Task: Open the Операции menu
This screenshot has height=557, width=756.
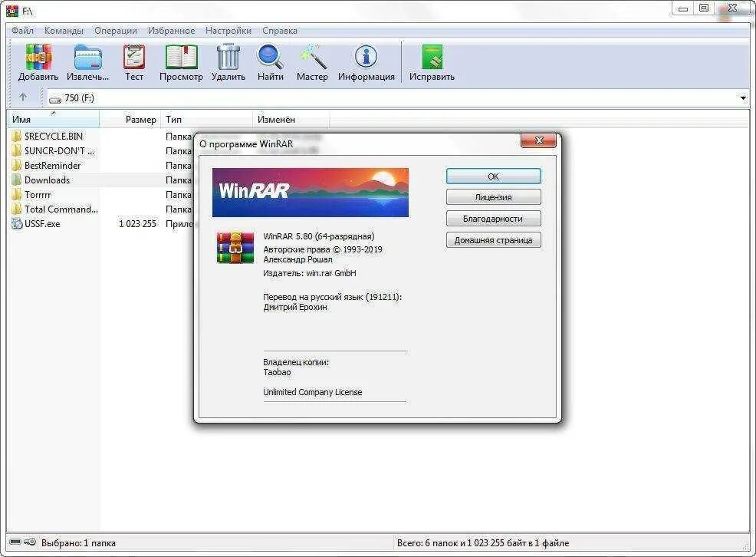Action: tap(116, 31)
